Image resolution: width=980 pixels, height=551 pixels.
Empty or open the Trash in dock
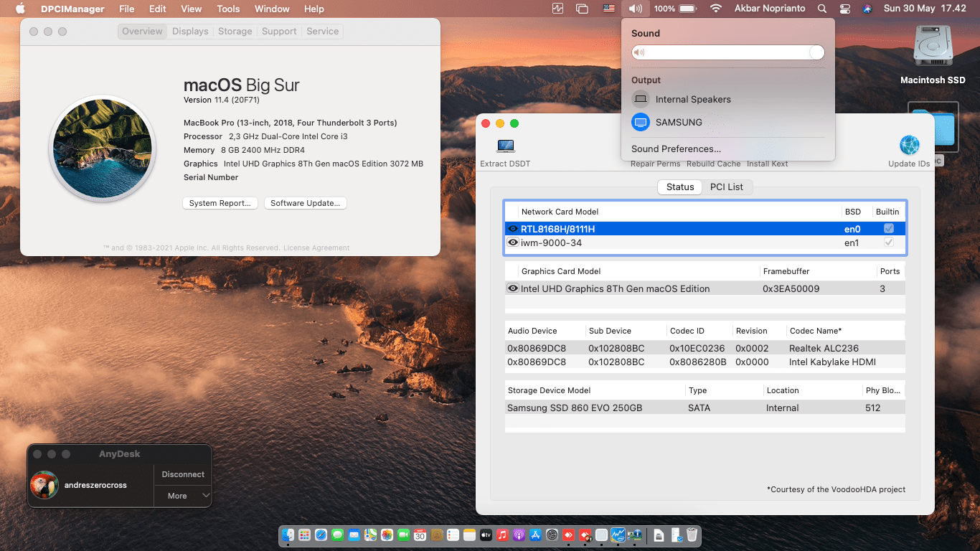tap(692, 535)
